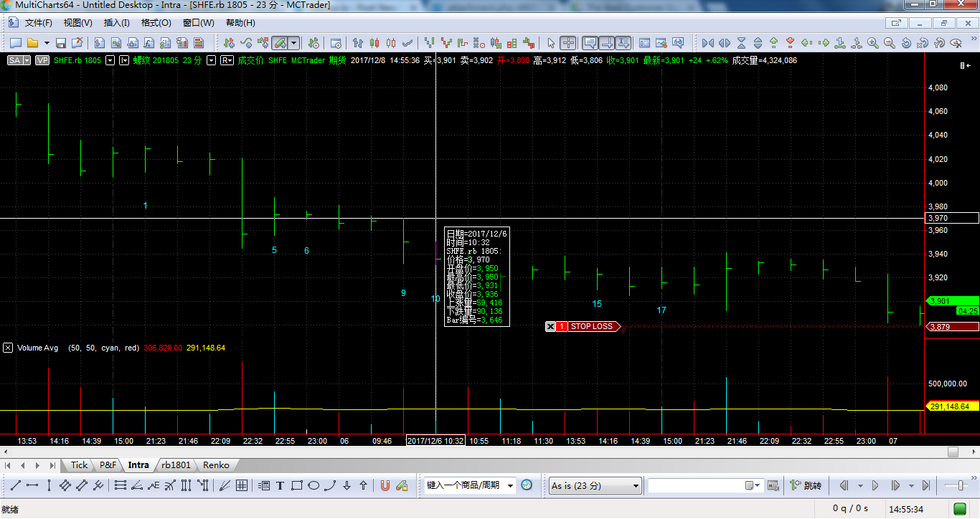Click the horizontal chart scrollbar thumb
The height and width of the screenshot is (519, 980).
pos(953,452)
